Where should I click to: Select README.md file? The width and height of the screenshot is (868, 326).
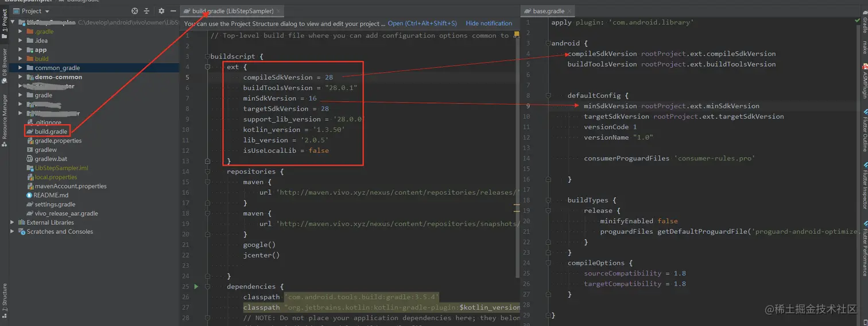pos(46,195)
